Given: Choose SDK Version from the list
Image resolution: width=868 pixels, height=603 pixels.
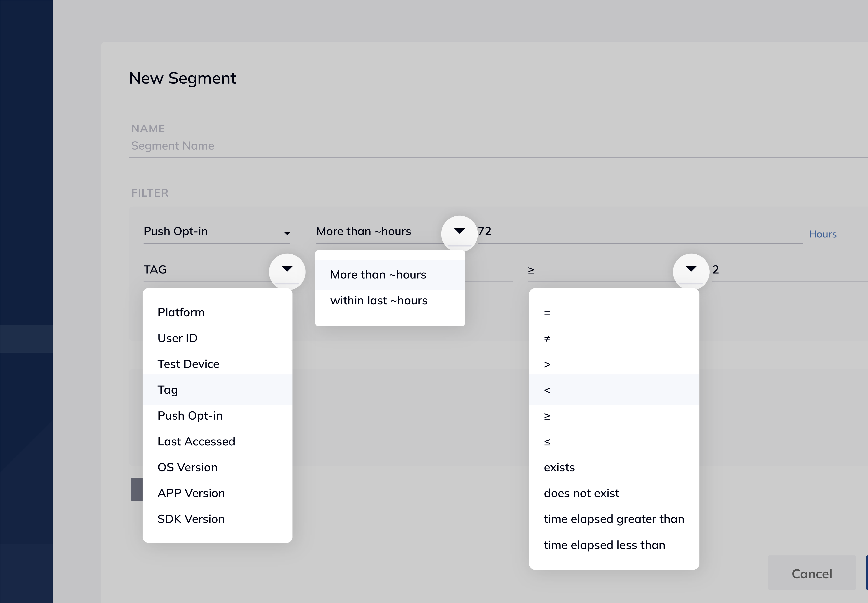Looking at the screenshot, I should pyautogui.click(x=191, y=519).
